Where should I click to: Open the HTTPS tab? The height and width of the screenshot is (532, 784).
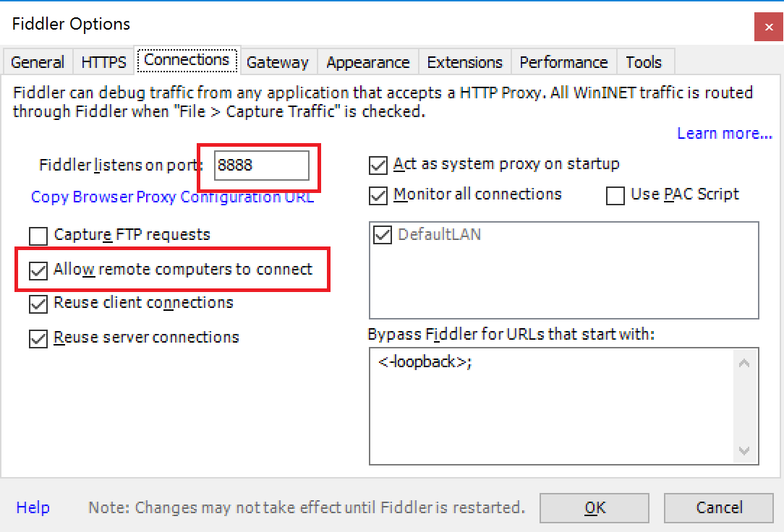(103, 62)
